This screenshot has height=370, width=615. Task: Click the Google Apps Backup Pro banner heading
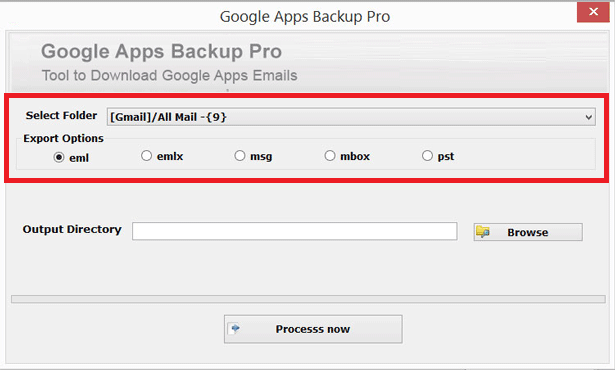pyautogui.click(x=162, y=51)
